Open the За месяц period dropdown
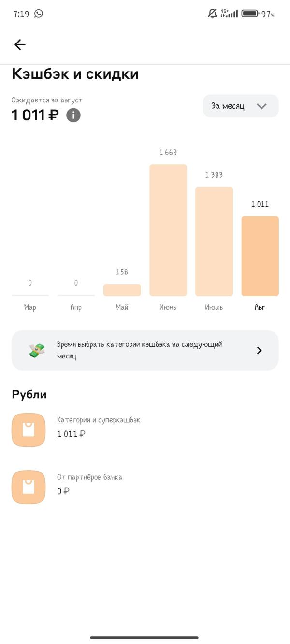Viewport: 290px width, 644px height. [x=241, y=106]
